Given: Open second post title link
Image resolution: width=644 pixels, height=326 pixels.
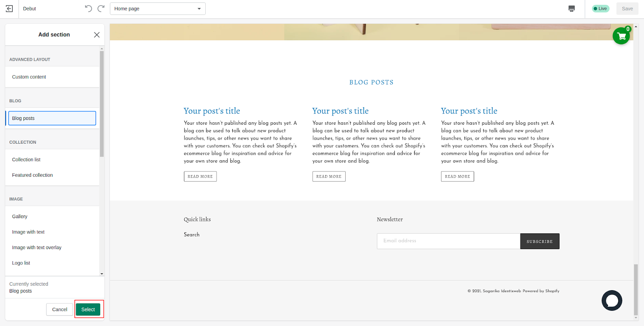Looking at the screenshot, I should pyautogui.click(x=341, y=111).
